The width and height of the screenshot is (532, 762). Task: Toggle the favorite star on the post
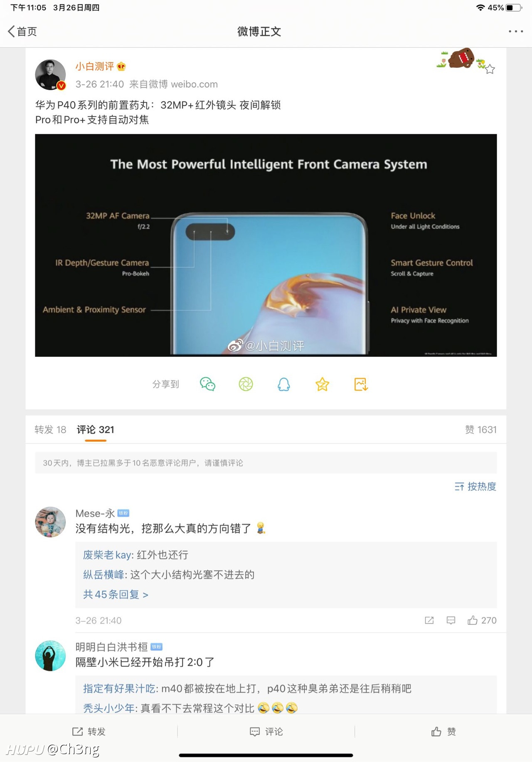(x=490, y=69)
